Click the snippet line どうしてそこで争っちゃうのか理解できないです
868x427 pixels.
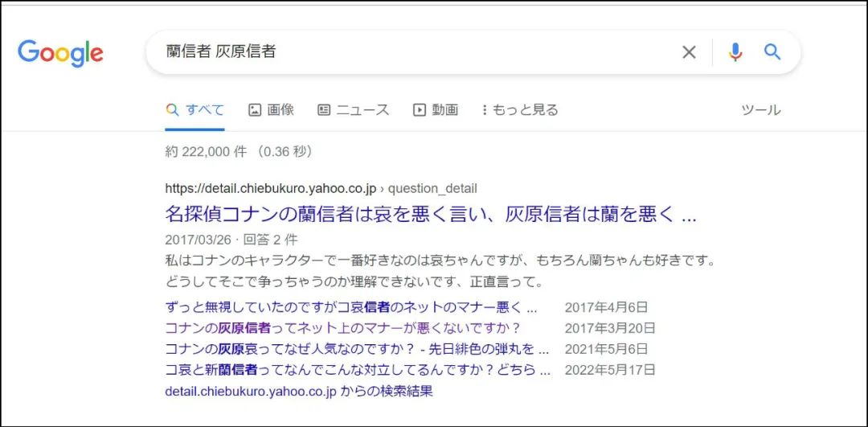(354, 282)
